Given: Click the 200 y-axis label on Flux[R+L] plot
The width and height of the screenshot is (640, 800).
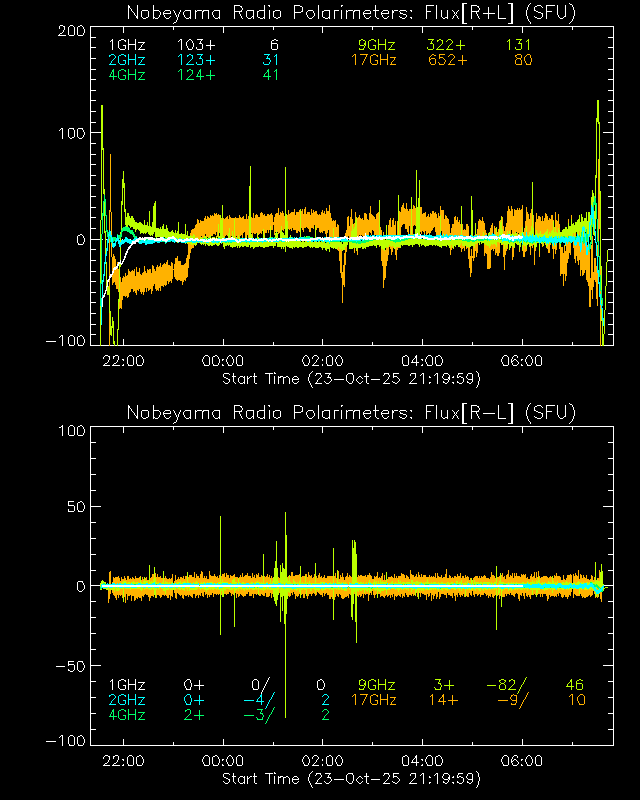Looking at the screenshot, I should 70,31.
